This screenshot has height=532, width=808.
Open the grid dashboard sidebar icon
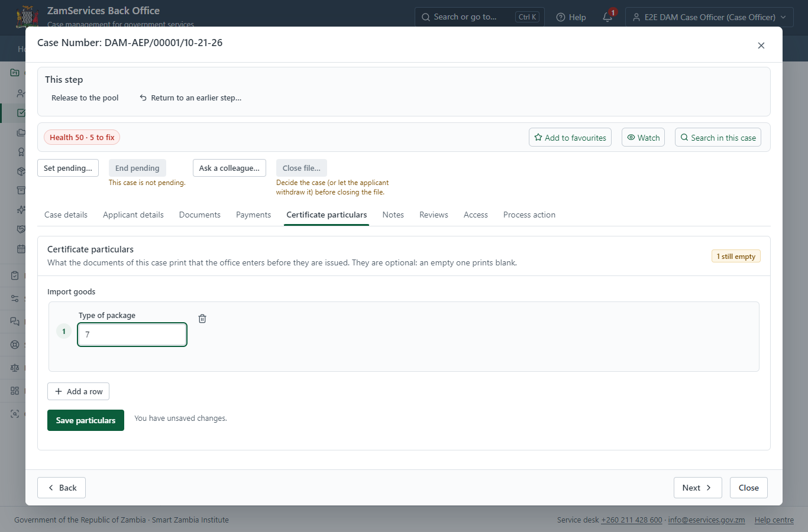[x=15, y=391]
